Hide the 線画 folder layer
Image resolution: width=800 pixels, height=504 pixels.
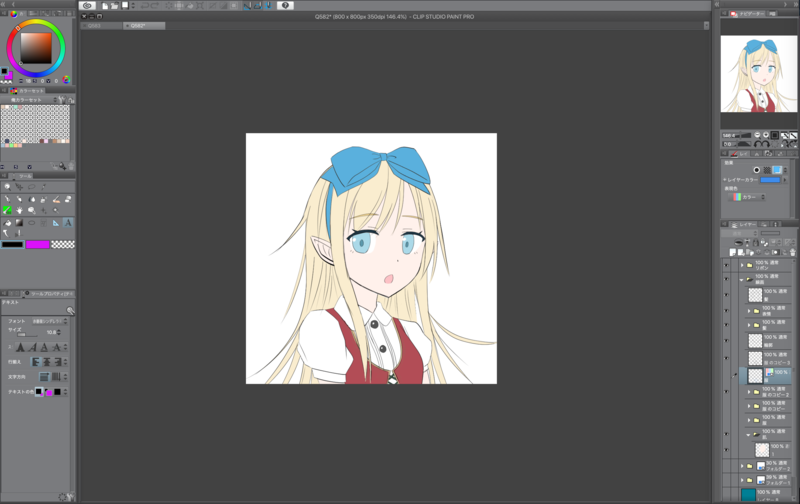pyautogui.click(x=726, y=280)
